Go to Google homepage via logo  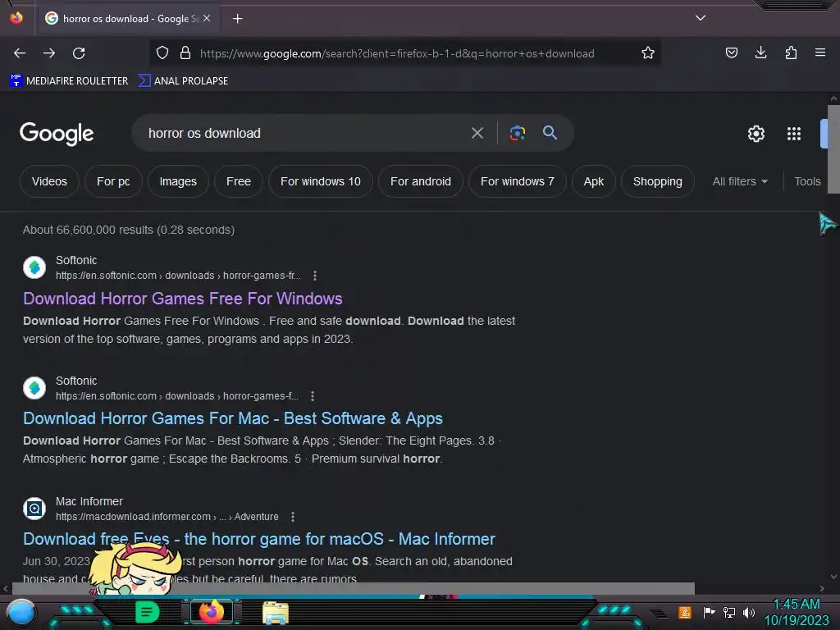point(57,134)
